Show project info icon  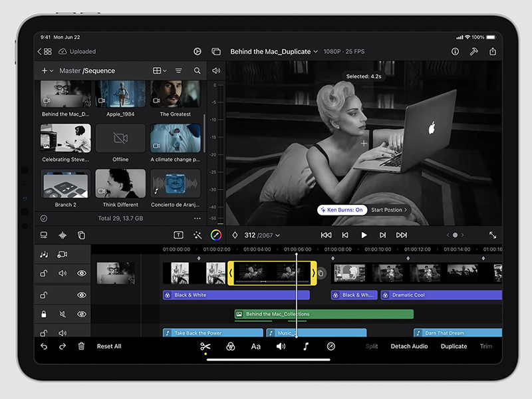(455, 52)
